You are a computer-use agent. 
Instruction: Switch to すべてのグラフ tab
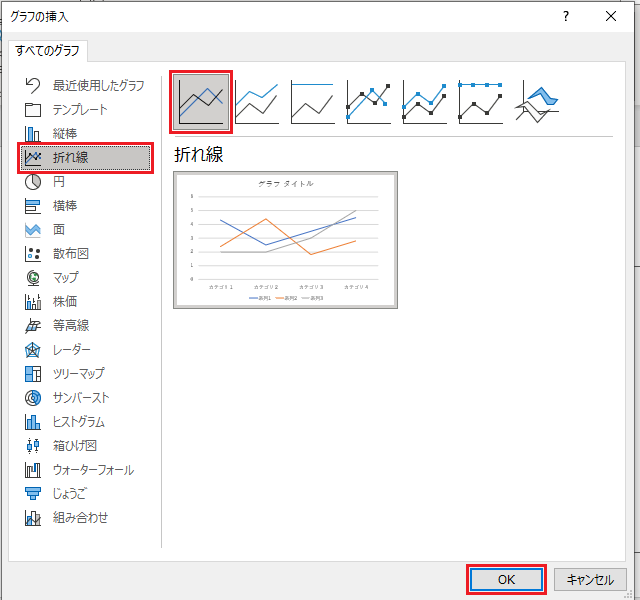coord(49,50)
